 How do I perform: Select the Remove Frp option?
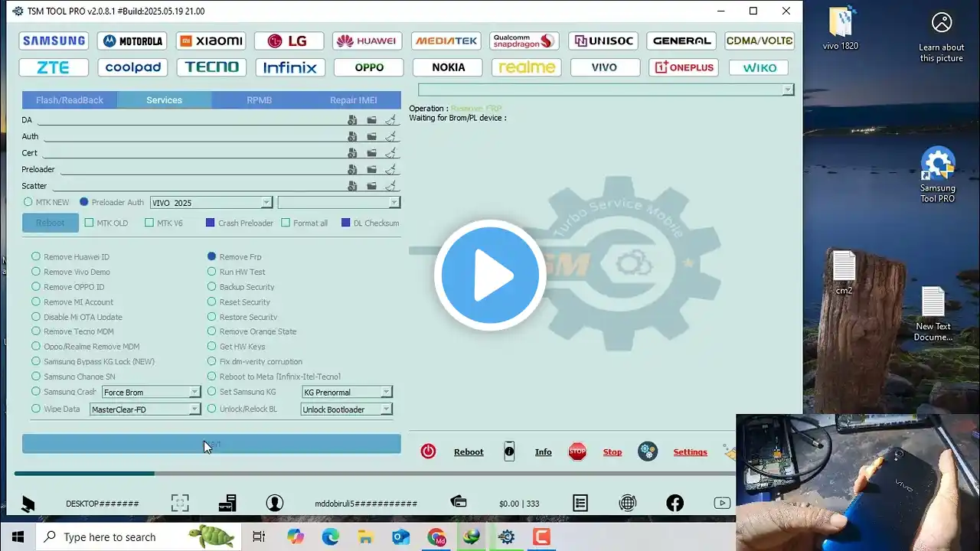pyautogui.click(x=212, y=256)
